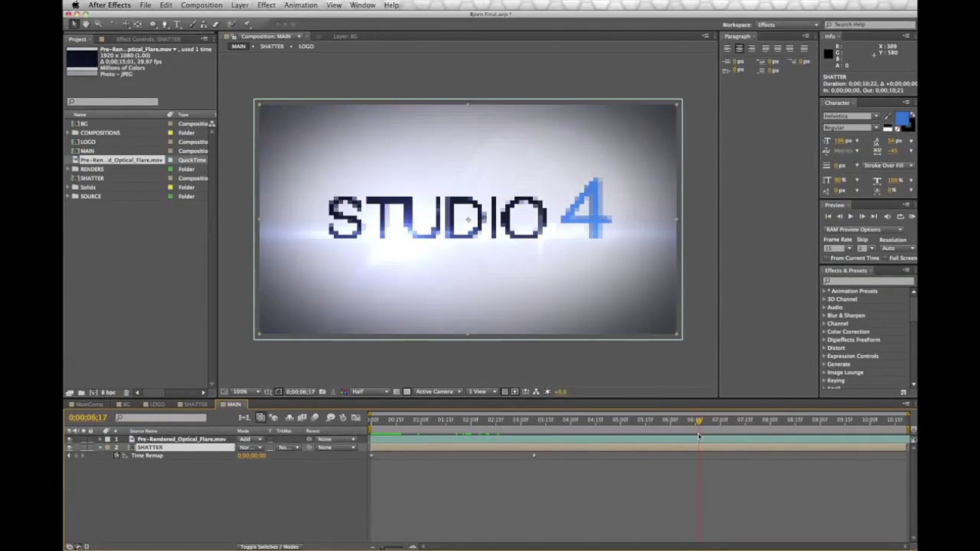Image resolution: width=980 pixels, height=551 pixels.
Task: Enable the Full Screen checkbox
Action: pos(885,259)
